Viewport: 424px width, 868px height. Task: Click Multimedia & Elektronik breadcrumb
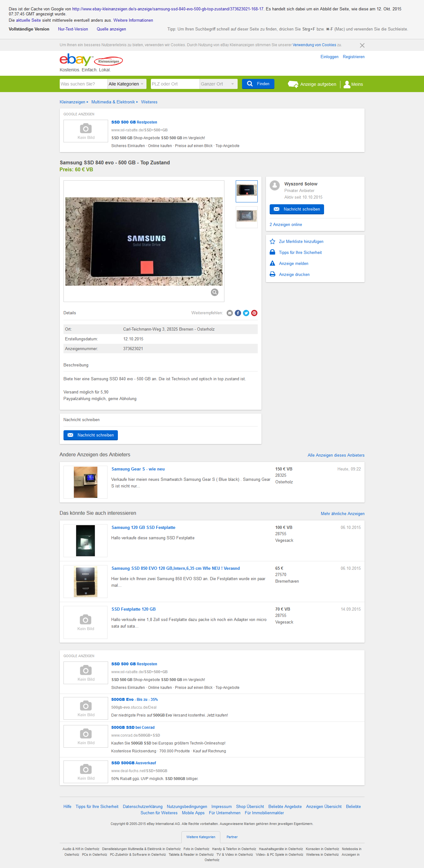[x=113, y=102]
